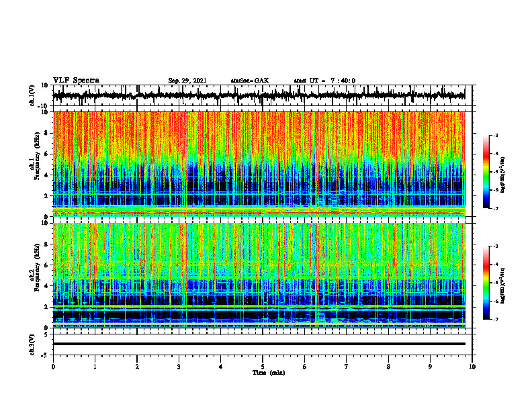
Task: Click the "-4" tick on ch.2 color bar
Action: (496, 265)
